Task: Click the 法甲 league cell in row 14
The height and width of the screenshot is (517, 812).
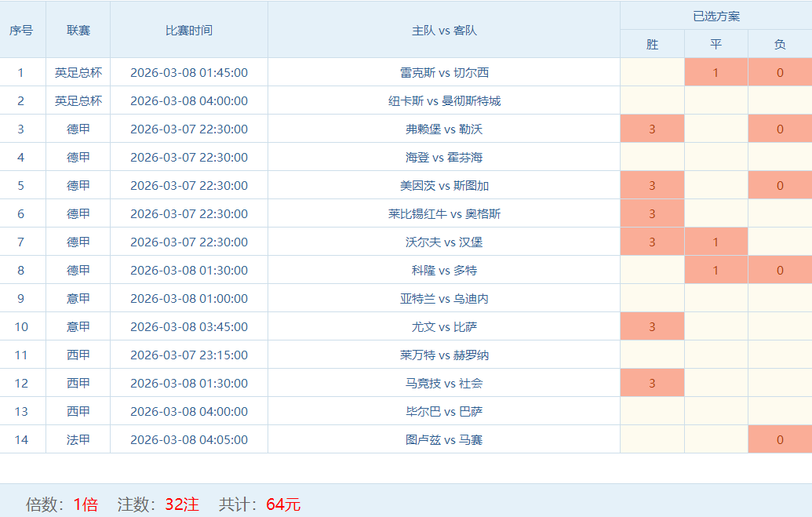Action: click(78, 440)
